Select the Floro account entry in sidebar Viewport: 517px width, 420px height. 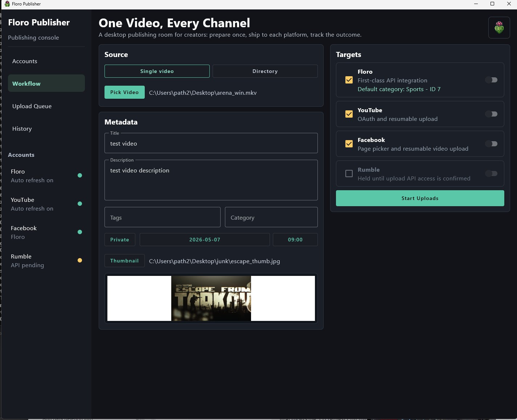46,176
